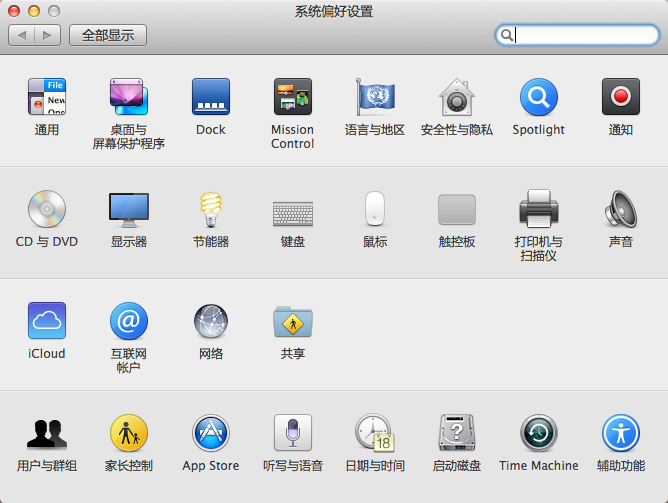
Task: Open 共享 (Sharing) preferences
Action: click(x=293, y=321)
